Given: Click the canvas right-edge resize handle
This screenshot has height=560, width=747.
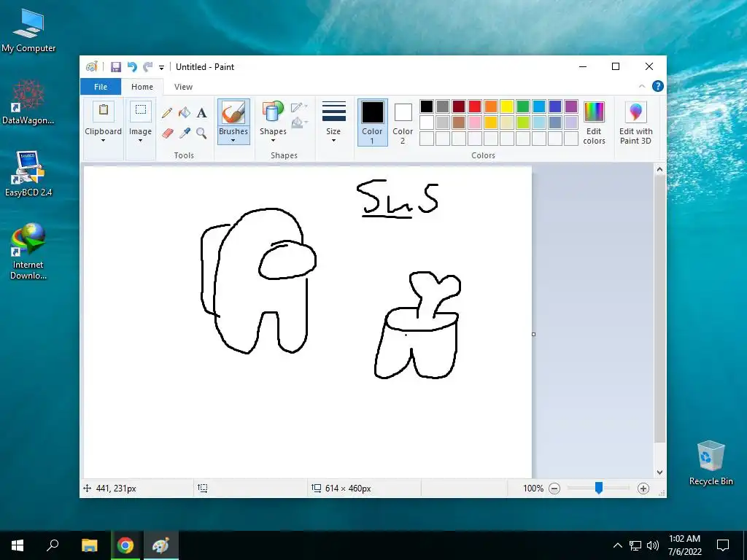Looking at the screenshot, I should point(533,334).
